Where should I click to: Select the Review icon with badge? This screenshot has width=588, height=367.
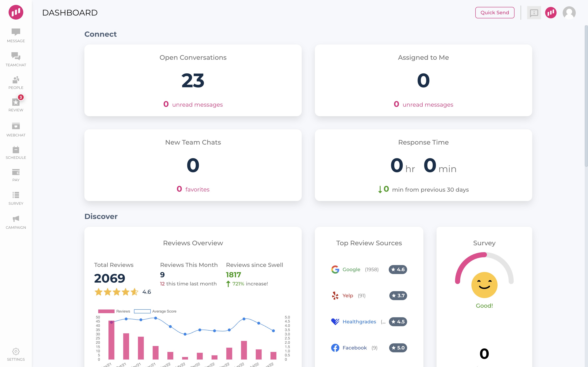(16, 103)
